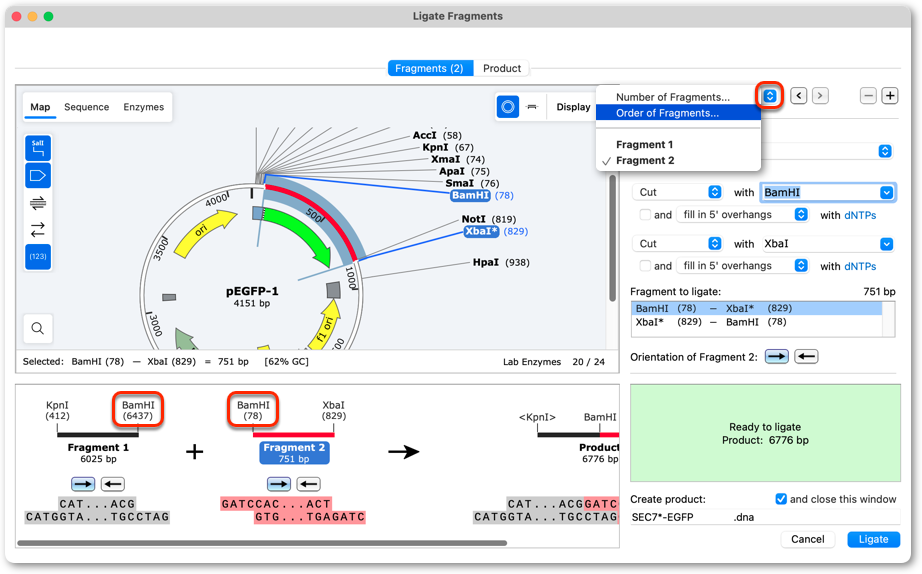Screen dimensions: 922x574
Task: Switch to Product tab
Action: tap(502, 68)
